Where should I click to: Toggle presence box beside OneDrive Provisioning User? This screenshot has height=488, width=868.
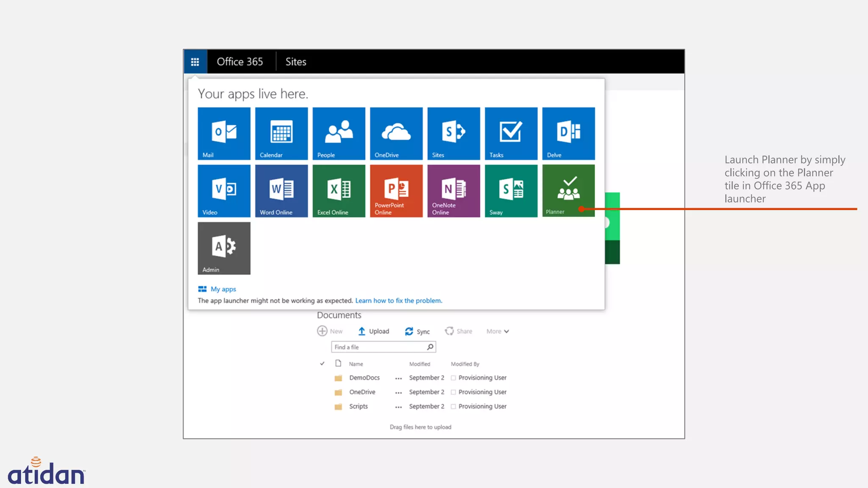tap(453, 392)
